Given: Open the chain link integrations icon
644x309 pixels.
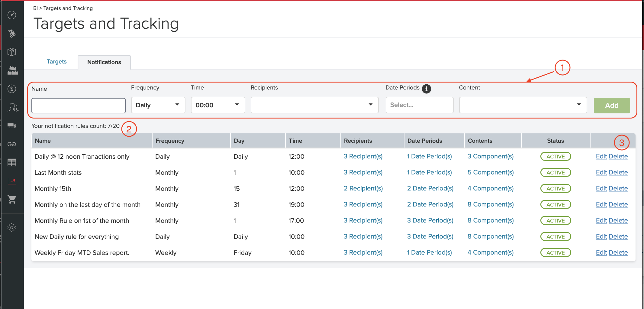Looking at the screenshot, I should 12,144.
